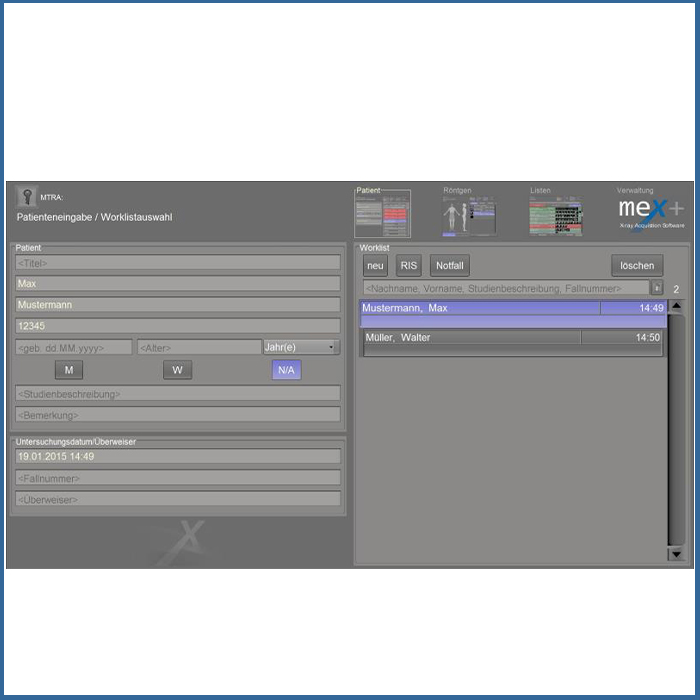Select Mustermann, Max worklist entry
700x700 pixels.
480,308
